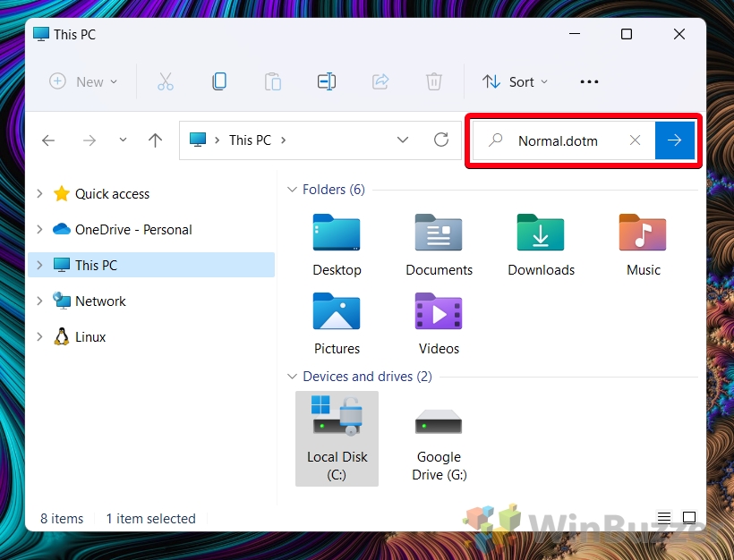
Task: Collapse the Folders (6) group
Action: (x=292, y=190)
